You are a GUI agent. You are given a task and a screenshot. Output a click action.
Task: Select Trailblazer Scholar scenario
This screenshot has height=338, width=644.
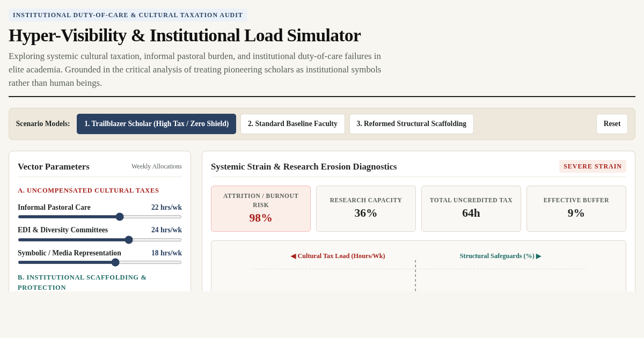click(156, 124)
